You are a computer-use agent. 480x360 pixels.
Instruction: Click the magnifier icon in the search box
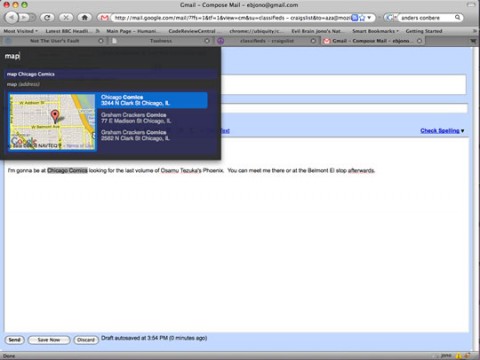coord(458,17)
